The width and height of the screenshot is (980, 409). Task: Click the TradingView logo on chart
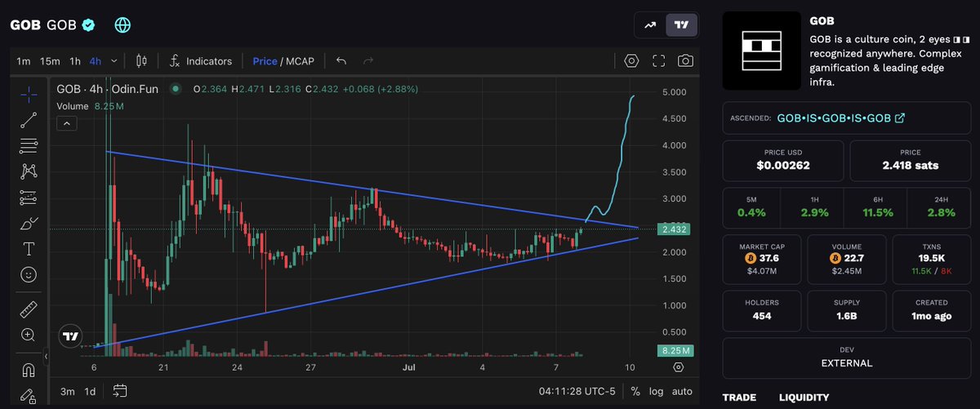click(69, 336)
